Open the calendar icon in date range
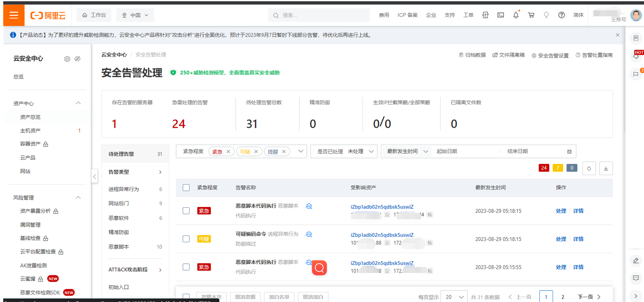 pyautogui.click(x=569, y=152)
